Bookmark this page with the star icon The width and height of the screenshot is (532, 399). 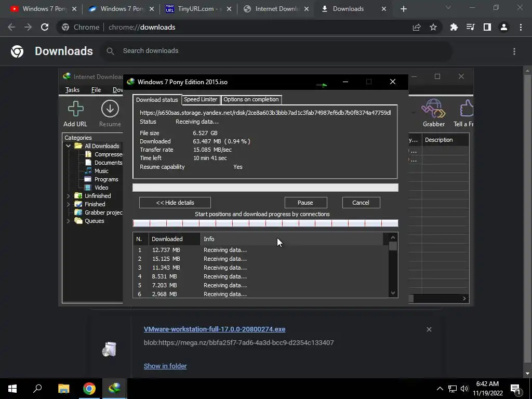(x=433, y=27)
